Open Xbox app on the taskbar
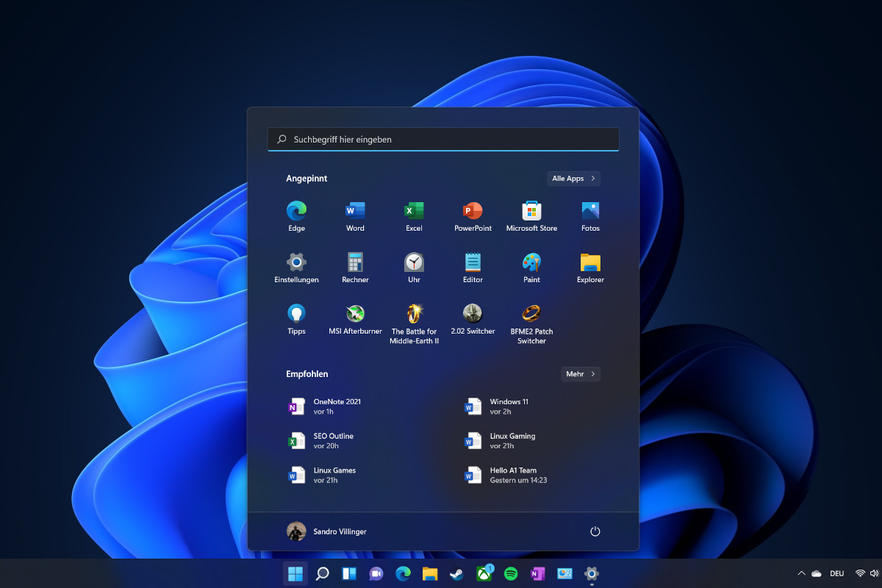Image resolution: width=882 pixels, height=588 pixels. tap(484, 573)
